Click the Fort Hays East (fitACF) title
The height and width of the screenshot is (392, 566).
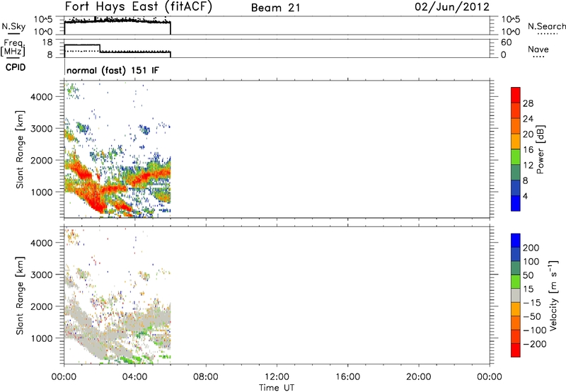138,6
